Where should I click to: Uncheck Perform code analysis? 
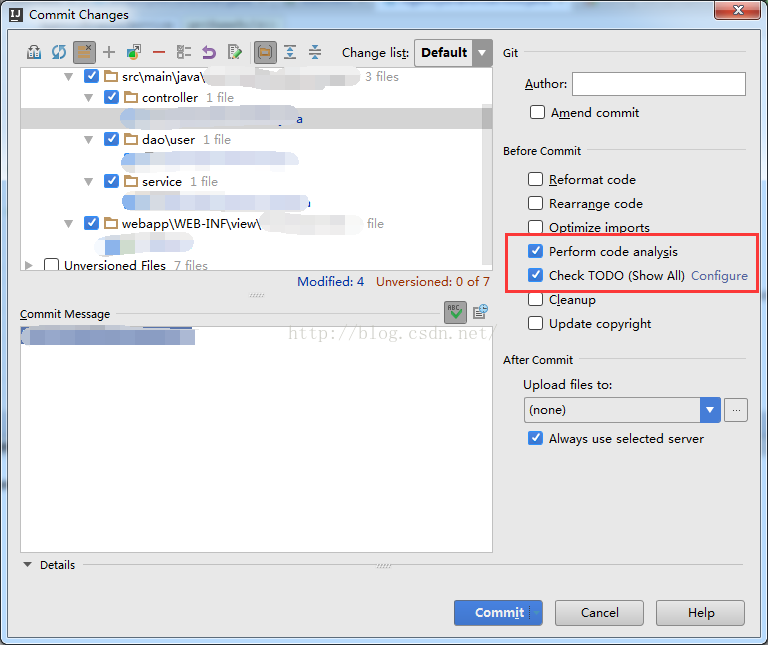tap(537, 252)
